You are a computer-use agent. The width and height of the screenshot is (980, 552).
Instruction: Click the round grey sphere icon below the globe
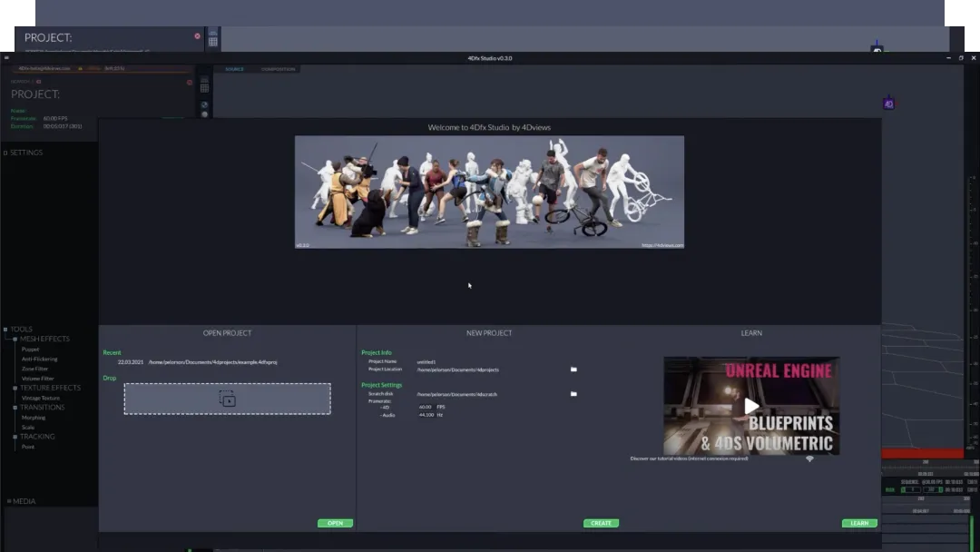204,114
